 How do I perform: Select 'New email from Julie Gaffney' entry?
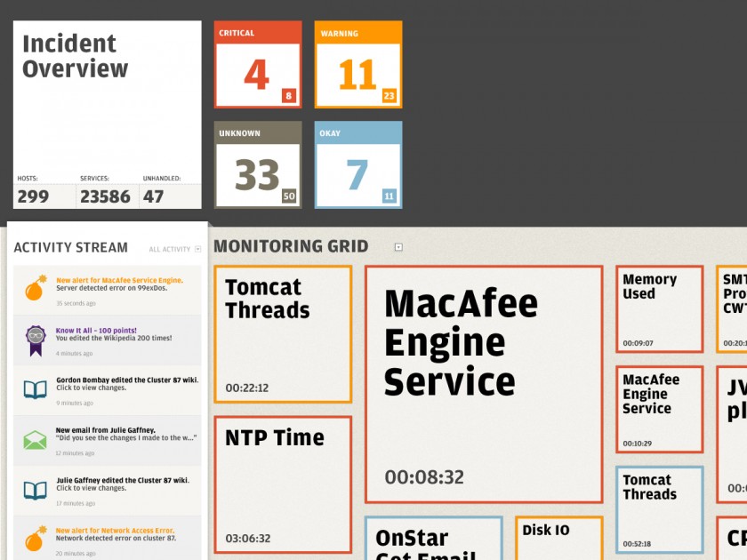(x=105, y=430)
